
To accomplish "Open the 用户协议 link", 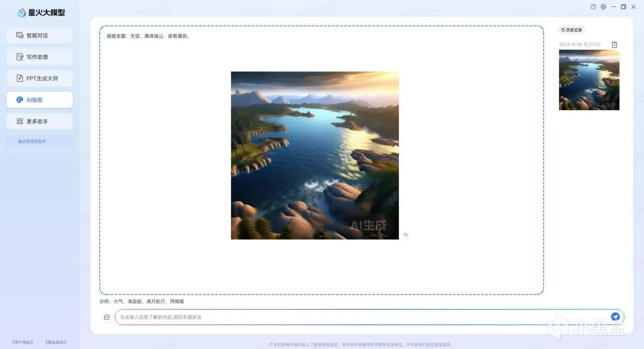I will coord(22,342).
